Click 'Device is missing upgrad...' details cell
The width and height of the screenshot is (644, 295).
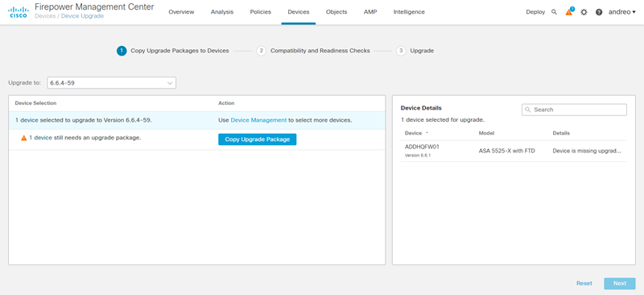pyautogui.click(x=587, y=151)
